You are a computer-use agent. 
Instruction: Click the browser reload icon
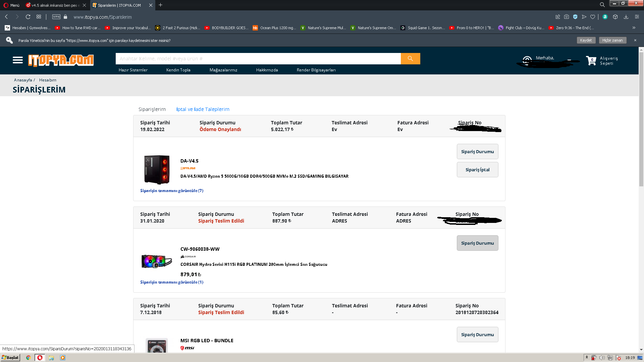pyautogui.click(x=28, y=17)
